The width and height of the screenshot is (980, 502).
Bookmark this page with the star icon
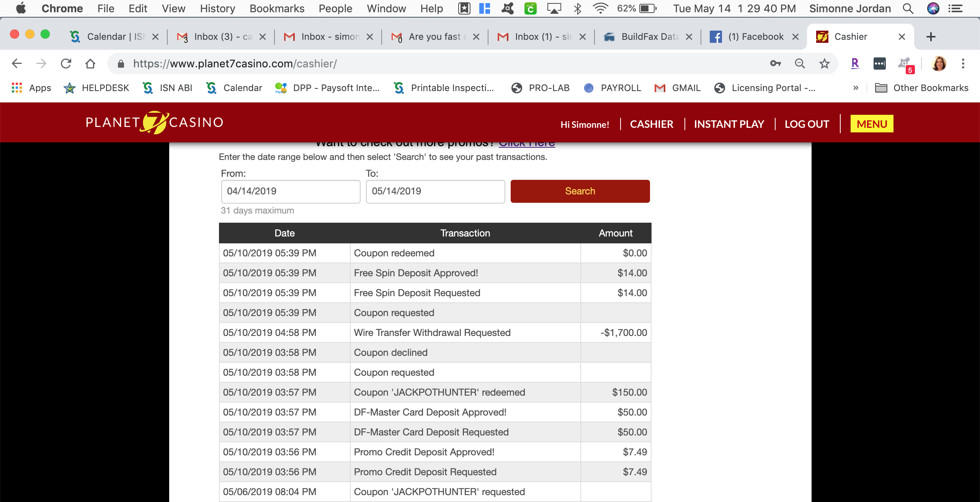tap(825, 64)
